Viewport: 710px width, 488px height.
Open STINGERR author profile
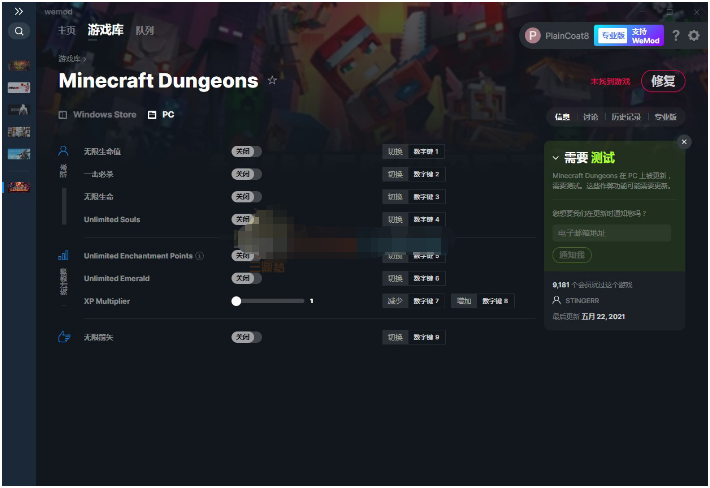[576, 301]
